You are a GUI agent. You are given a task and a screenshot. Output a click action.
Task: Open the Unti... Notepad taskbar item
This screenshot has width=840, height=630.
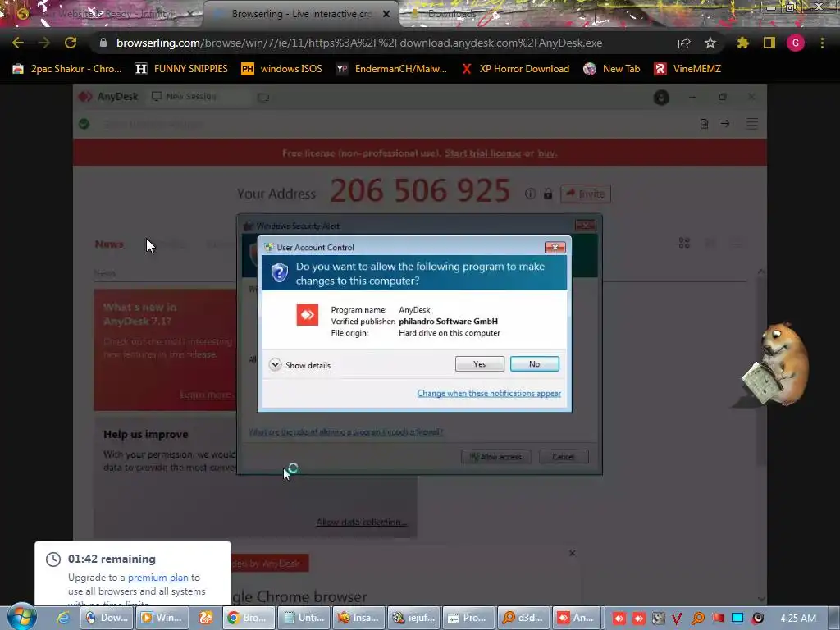click(x=304, y=618)
